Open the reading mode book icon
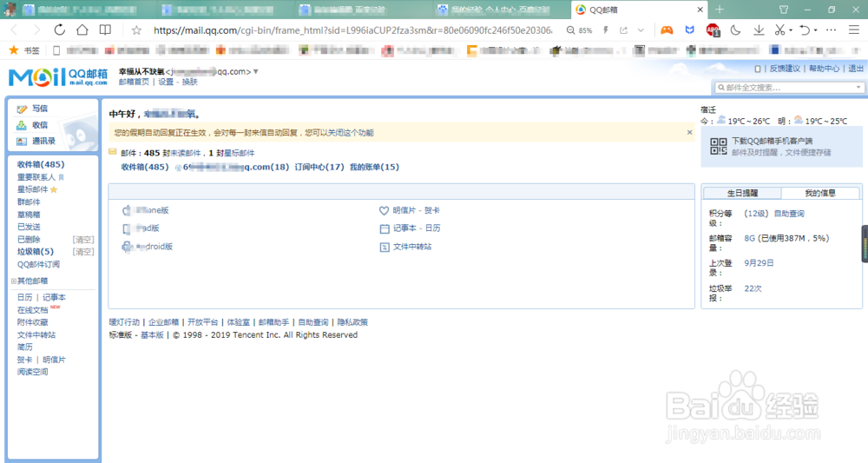Viewport: 868px width, 463px height. pyautogui.click(x=105, y=30)
